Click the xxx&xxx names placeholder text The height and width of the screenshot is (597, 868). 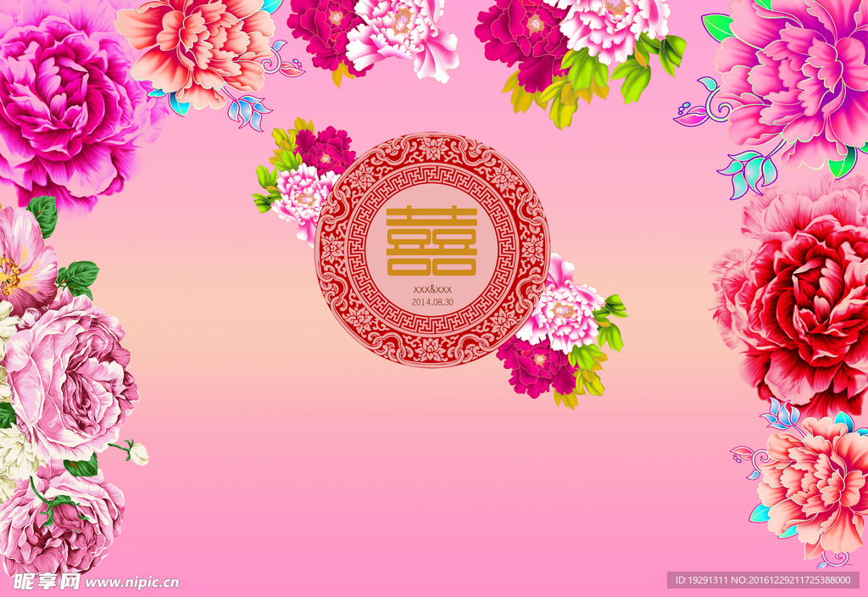(x=432, y=289)
